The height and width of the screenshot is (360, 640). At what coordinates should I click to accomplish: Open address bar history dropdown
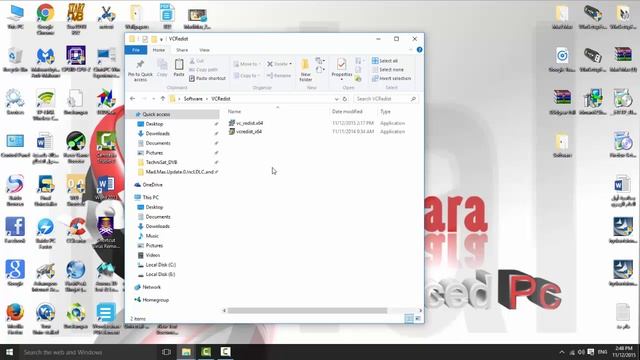pyautogui.click(x=336, y=99)
